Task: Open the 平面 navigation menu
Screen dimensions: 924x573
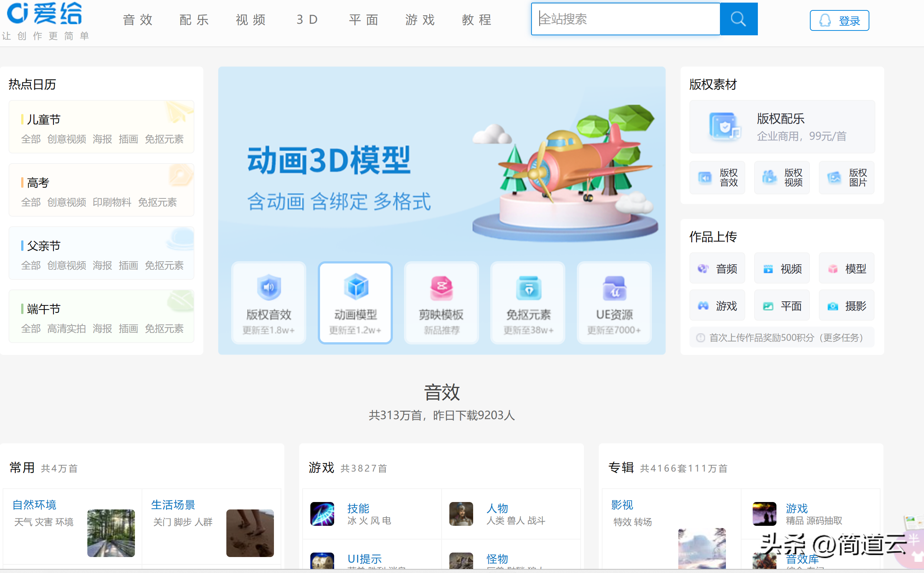Action: [x=364, y=19]
